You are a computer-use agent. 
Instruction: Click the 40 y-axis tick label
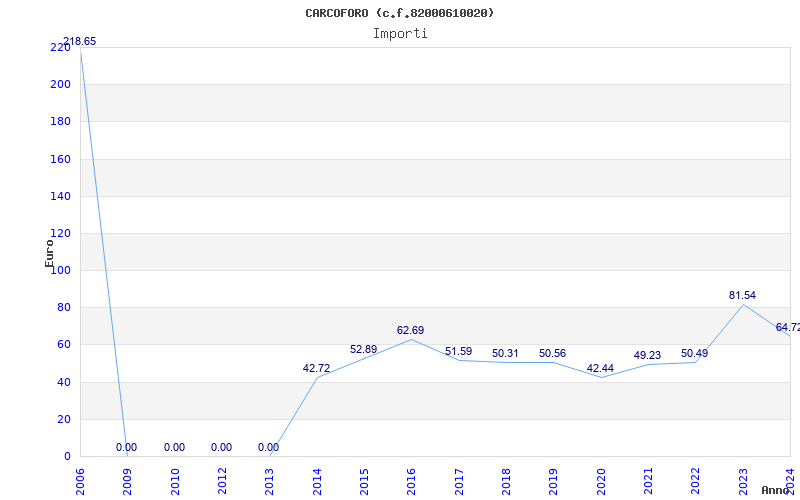point(64,382)
